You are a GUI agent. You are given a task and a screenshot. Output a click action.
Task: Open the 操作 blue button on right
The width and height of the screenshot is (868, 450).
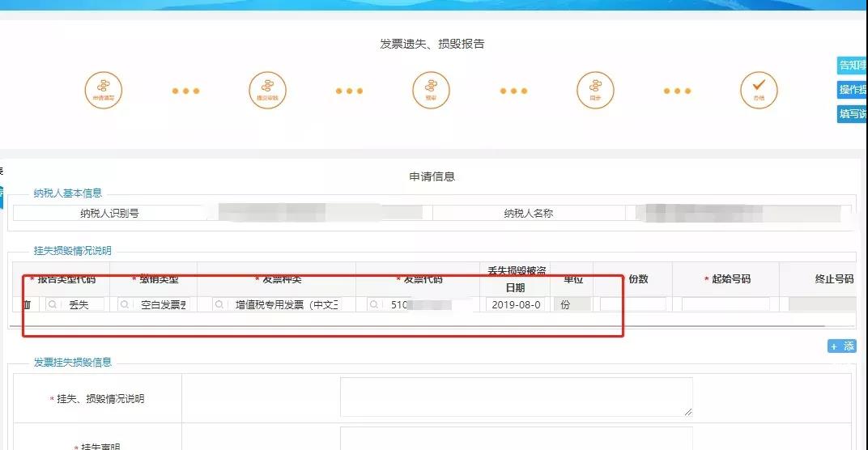(852, 90)
